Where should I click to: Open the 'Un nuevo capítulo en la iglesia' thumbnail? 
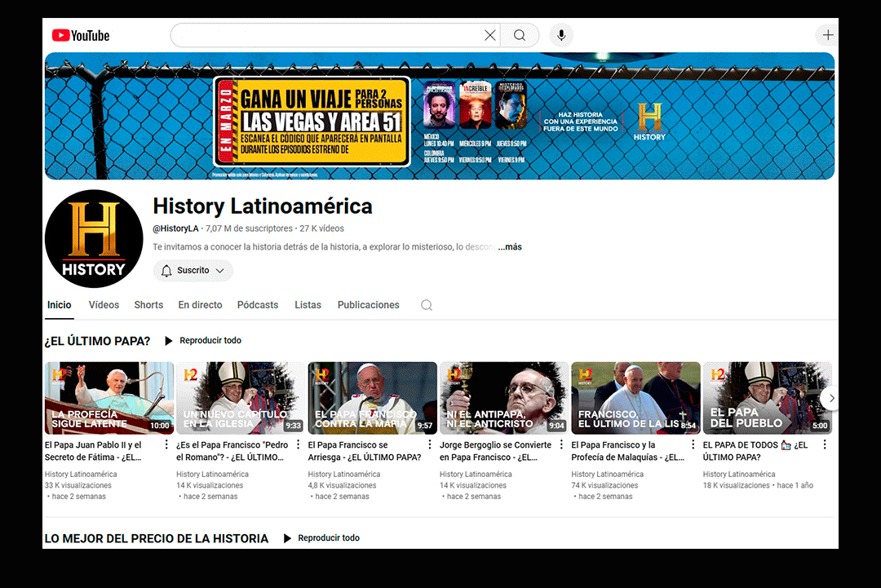pos(241,398)
